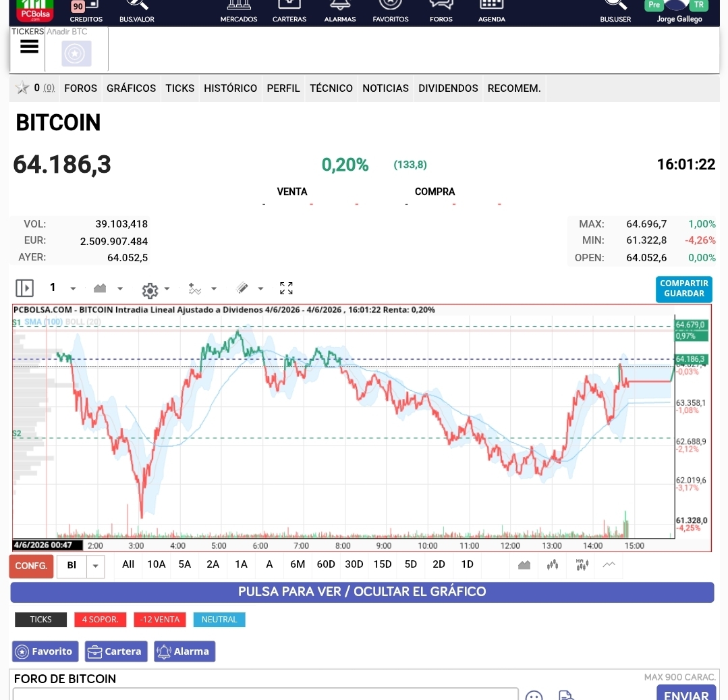The height and width of the screenshot is (700, 728).
Task: Switch to Heikin Ashi chart style
Action: tap(582, 565)
